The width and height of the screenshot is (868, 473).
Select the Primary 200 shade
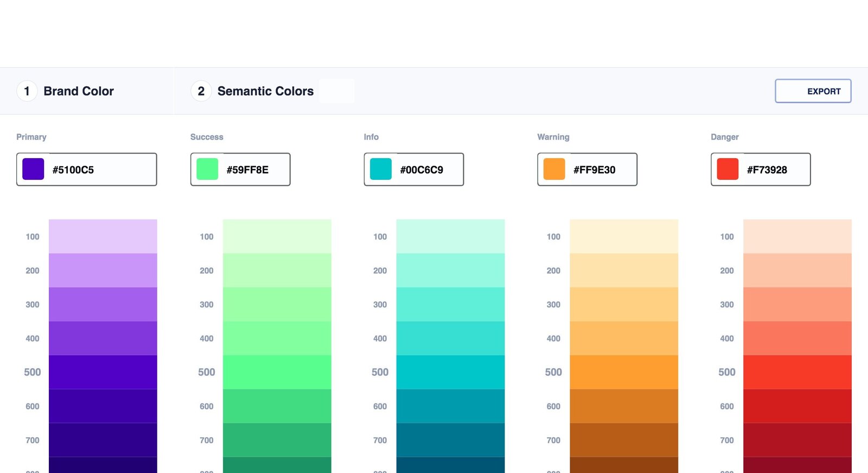coord(103,270)
